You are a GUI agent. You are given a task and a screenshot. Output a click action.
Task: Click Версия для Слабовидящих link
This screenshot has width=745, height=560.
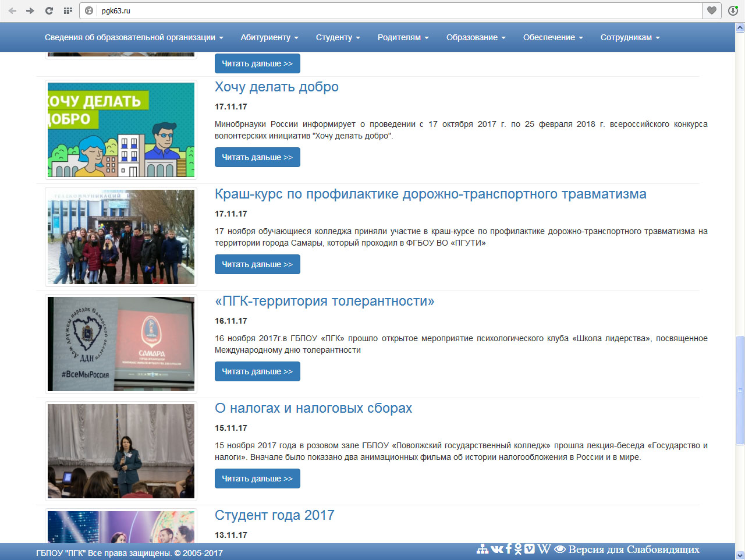(634, 549)
